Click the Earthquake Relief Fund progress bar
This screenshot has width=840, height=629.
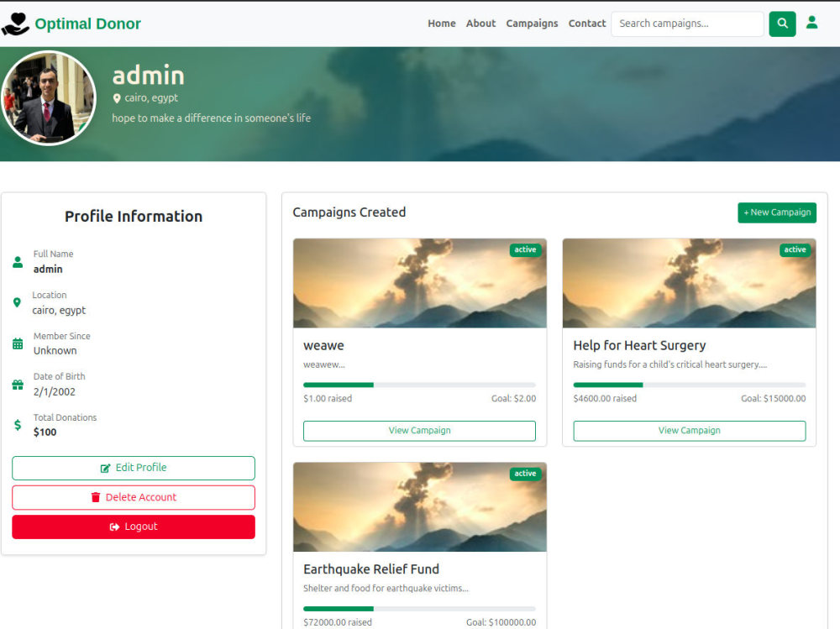(419, 609)
